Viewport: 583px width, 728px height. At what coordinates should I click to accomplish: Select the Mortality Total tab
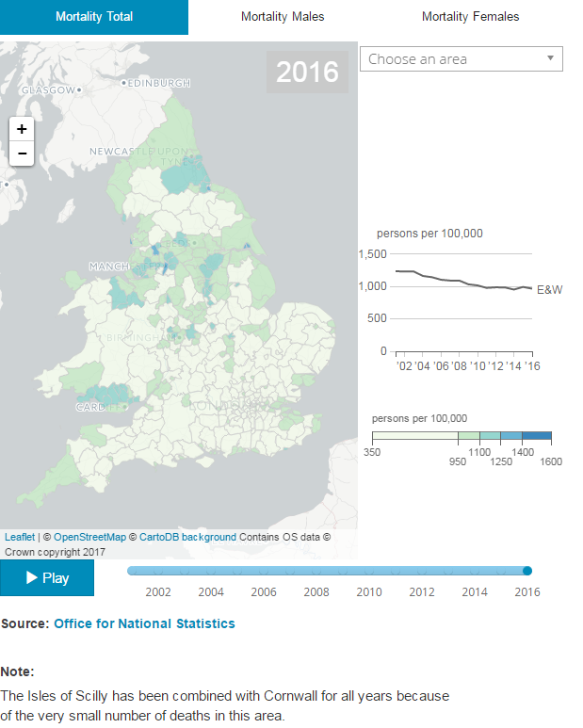click(x=94, y=17)
